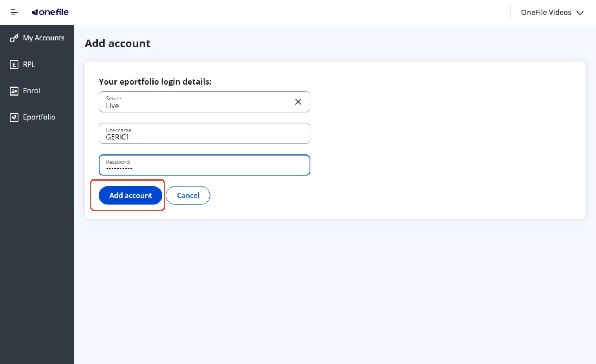Navigate to the Eportfolio menu item
Screen dimensions: 596x364
(x=39, y=118)
